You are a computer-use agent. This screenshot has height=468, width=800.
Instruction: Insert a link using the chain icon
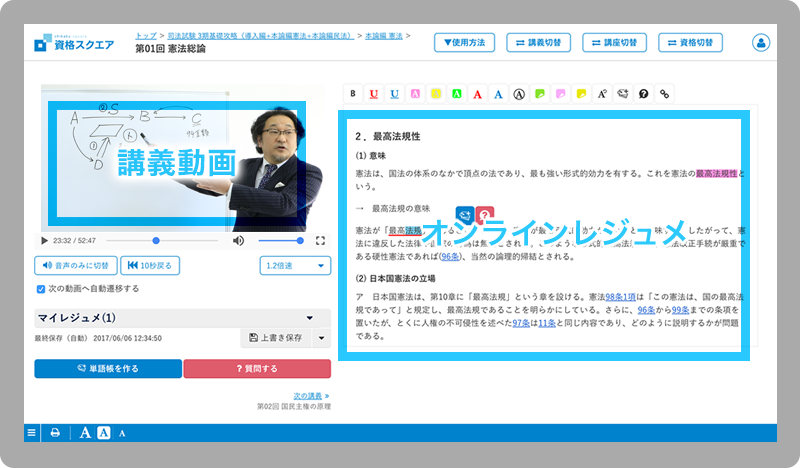coord(664,93)
